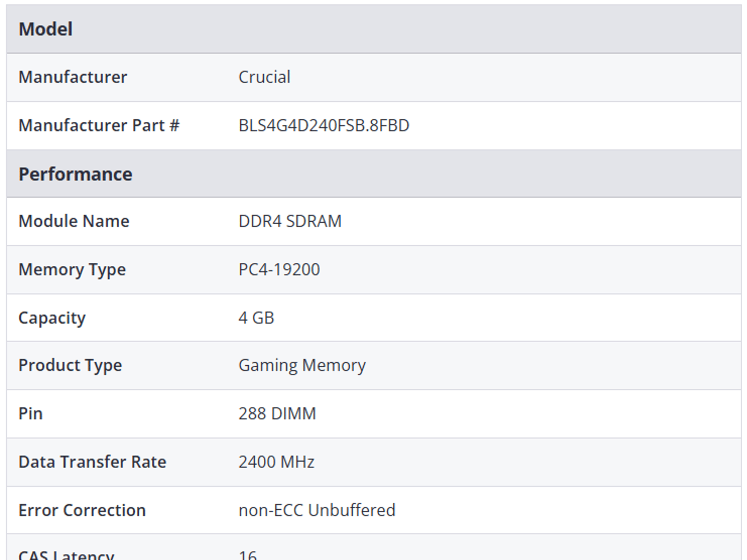Click the Memory Type label
The image size is (747, 560).
click(72, 270)
